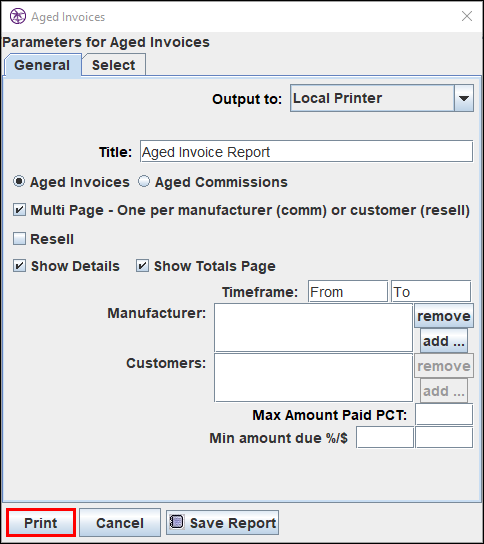Click the Local Printer combo box
Screen dimensions: 484x544
(x=382, y=98)
